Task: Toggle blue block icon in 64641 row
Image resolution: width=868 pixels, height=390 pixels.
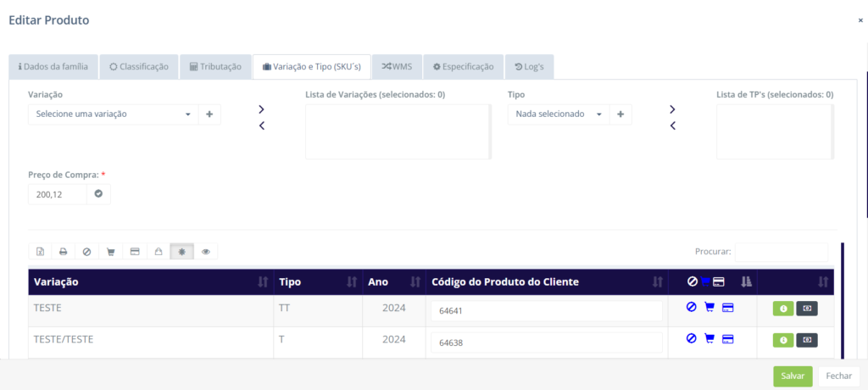Action: pyautogui.click(x=692, y=308)
